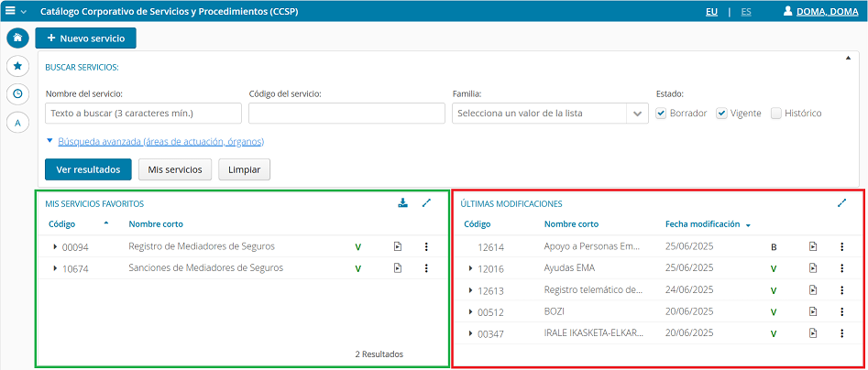Open the hamburger main menu
The height and width of the screenshot is (370, 868).
pyautogui.click(x=11, y=12)
